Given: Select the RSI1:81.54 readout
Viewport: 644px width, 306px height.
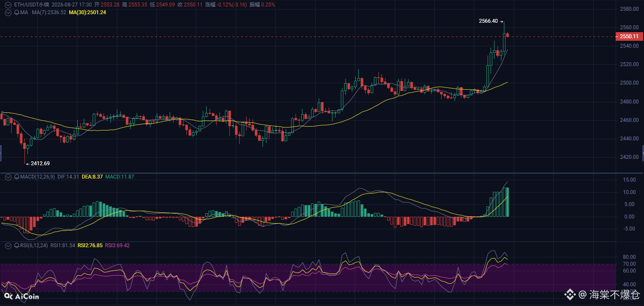Looking at the screenshot, I should [63, 246].
